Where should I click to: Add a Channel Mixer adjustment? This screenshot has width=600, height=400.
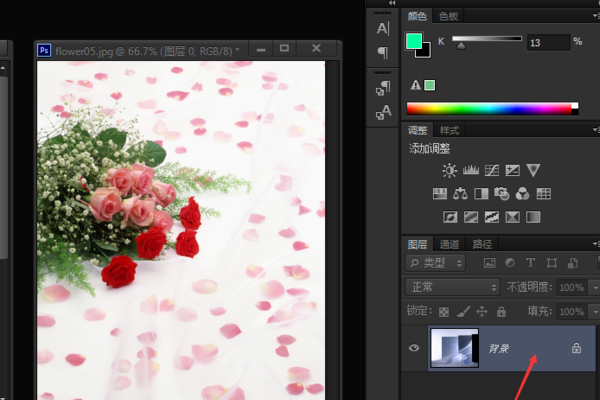[523, 193]
